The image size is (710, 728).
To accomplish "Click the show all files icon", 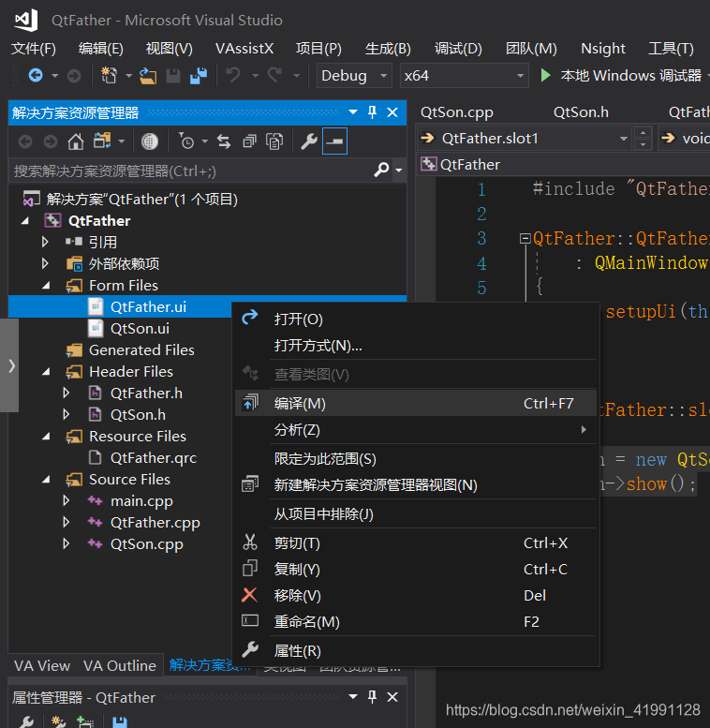I will pos(274,141).
